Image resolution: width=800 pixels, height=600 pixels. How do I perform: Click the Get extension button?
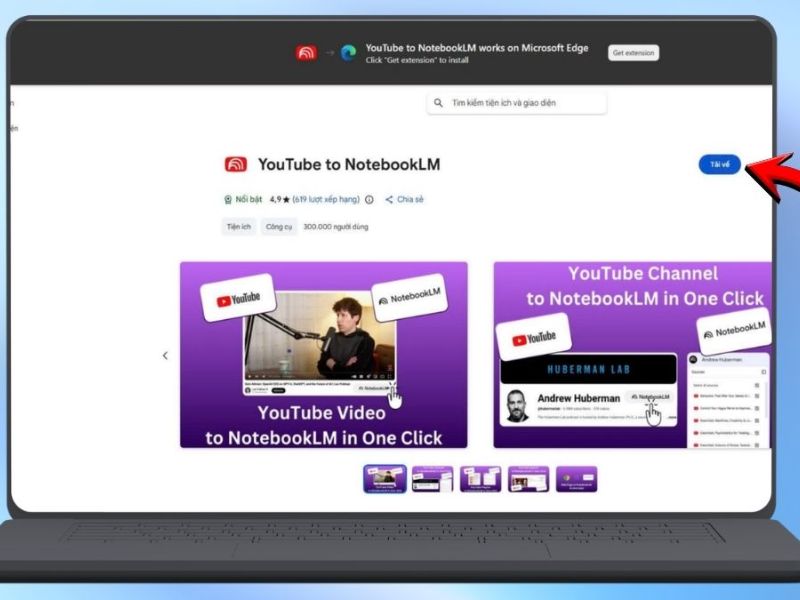pos(633,53)
